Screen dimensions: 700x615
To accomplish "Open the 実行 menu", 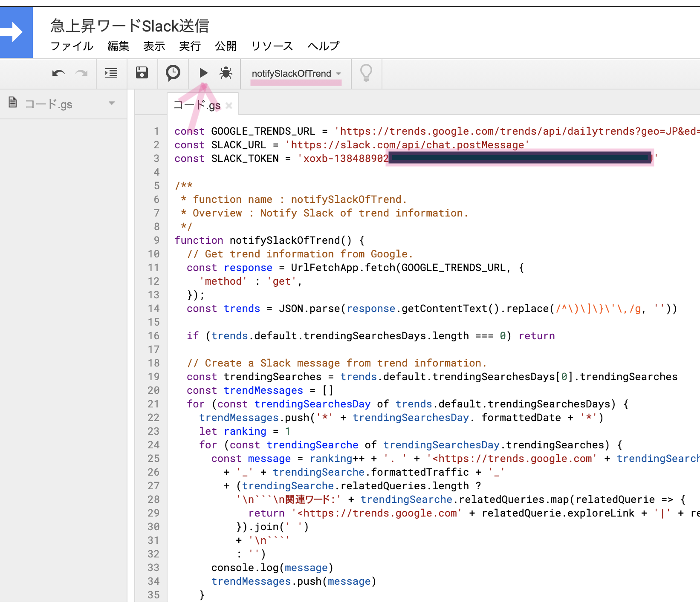I will pos(190,46).
